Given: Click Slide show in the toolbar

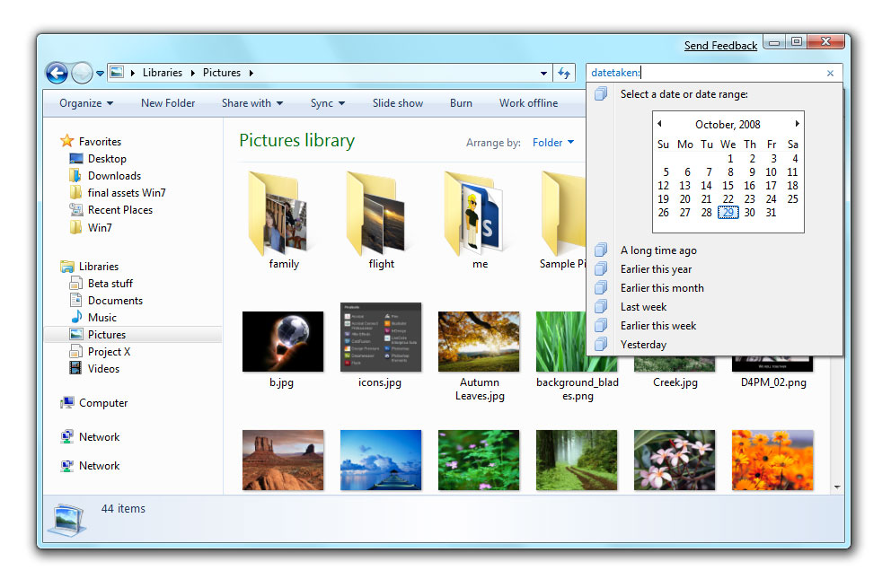Looking at the screenshot, I should point(397,102).
